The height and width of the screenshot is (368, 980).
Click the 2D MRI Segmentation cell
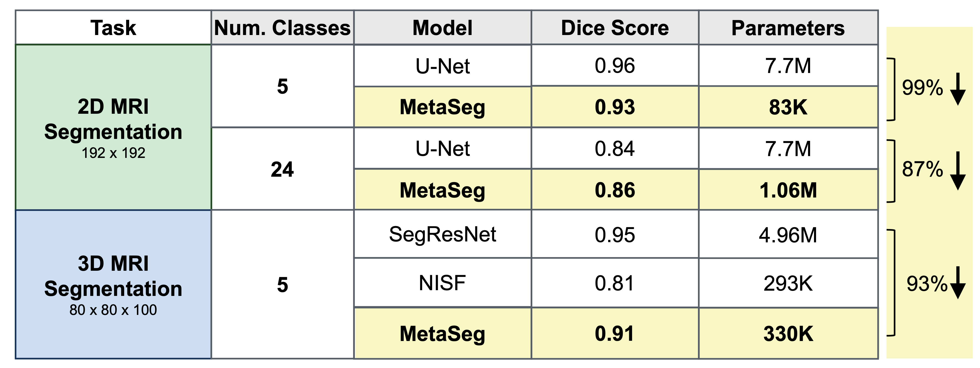coord(113,127)
